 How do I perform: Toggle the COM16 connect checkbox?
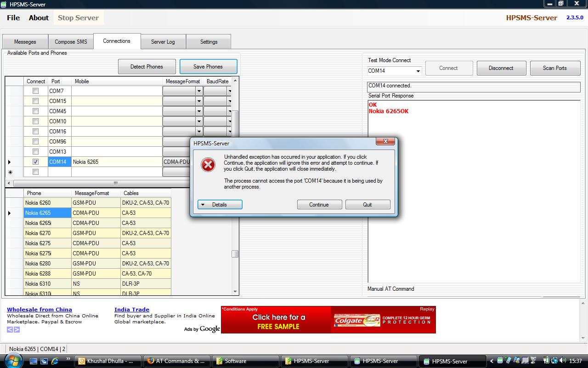(35, 132)
